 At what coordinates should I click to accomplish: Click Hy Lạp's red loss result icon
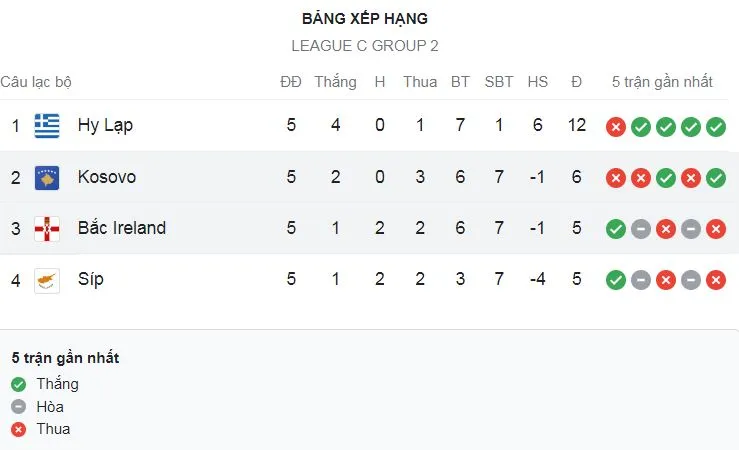(616, 127)
